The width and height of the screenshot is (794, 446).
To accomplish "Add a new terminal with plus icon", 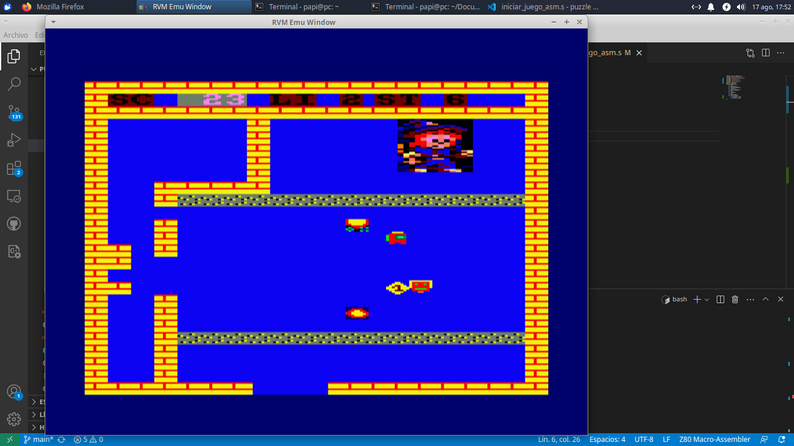I will coord(697,299).
